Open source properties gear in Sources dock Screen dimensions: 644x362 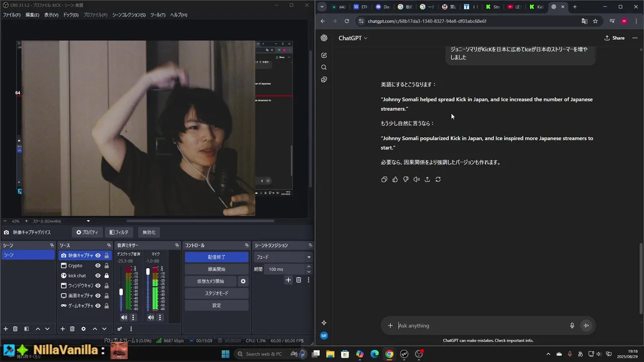tap(84, 329)
